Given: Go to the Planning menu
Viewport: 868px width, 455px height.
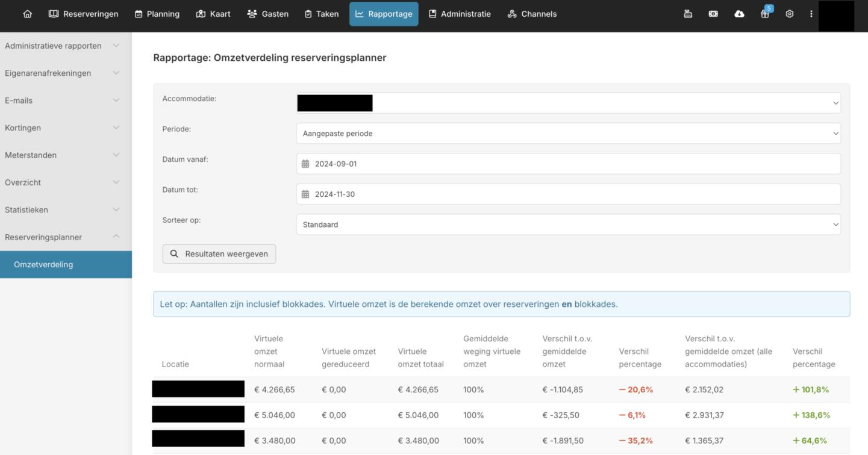Looking at the screenshot, I should pos(157,14).
